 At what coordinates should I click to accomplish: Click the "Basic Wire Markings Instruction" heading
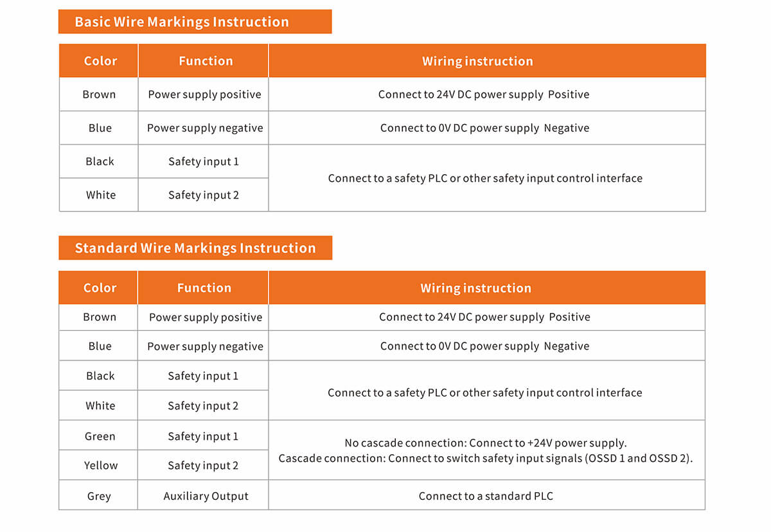pos(182,22)
